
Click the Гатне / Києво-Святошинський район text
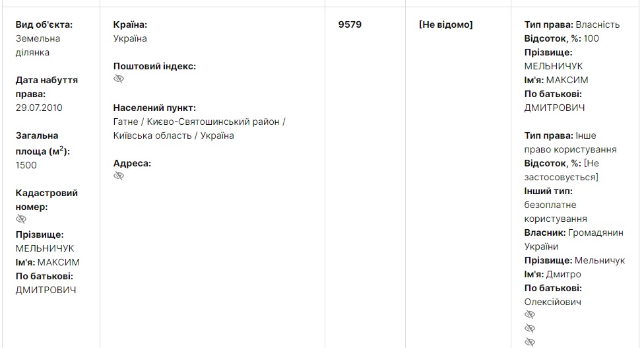[x=199, y=122]
